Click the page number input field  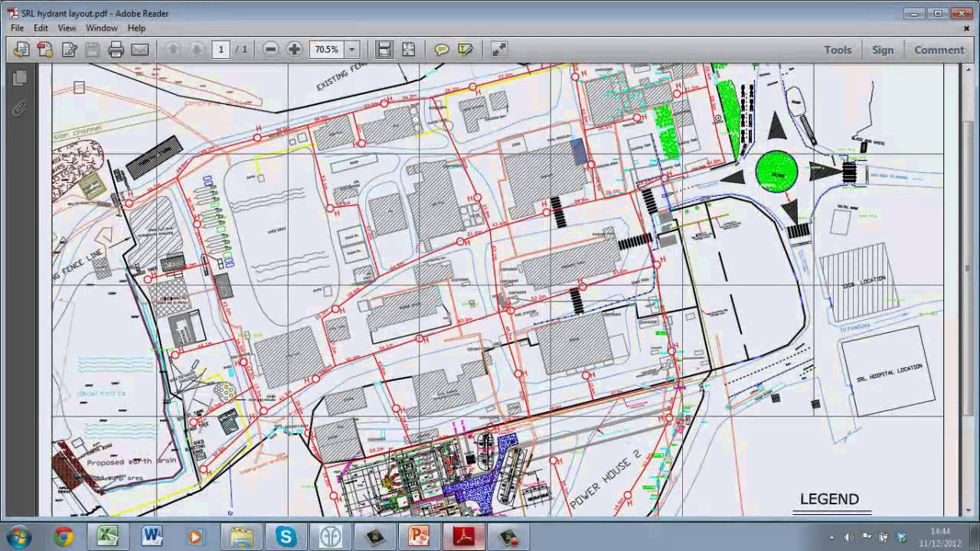tap(220, 50)
